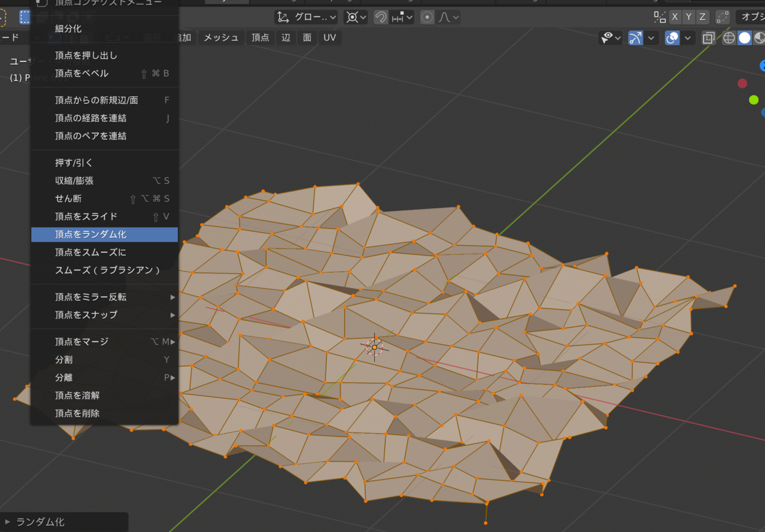Choose 頂点の経路を連結
The image size is (765, 532).
point(105,118)
